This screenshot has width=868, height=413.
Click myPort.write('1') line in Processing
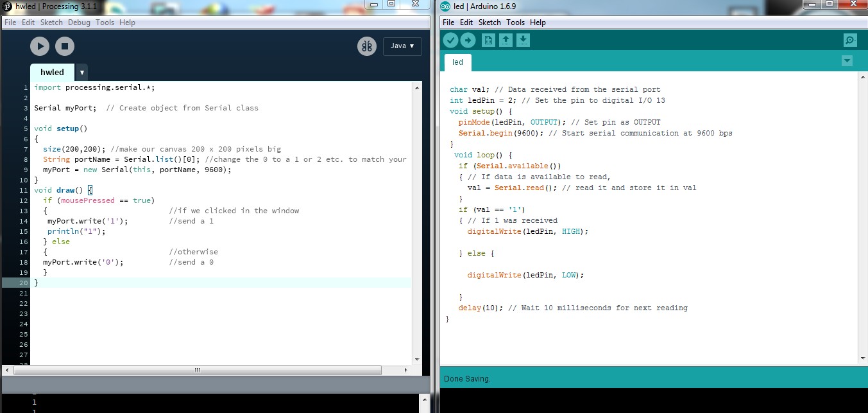[x=88, y=221]
